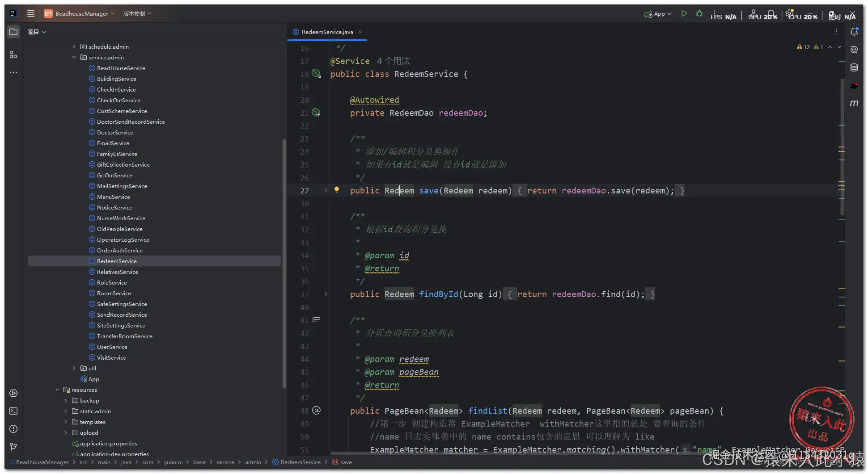Open the Services tool window icon
Viewport: 868px width, 474px height.
13,393
